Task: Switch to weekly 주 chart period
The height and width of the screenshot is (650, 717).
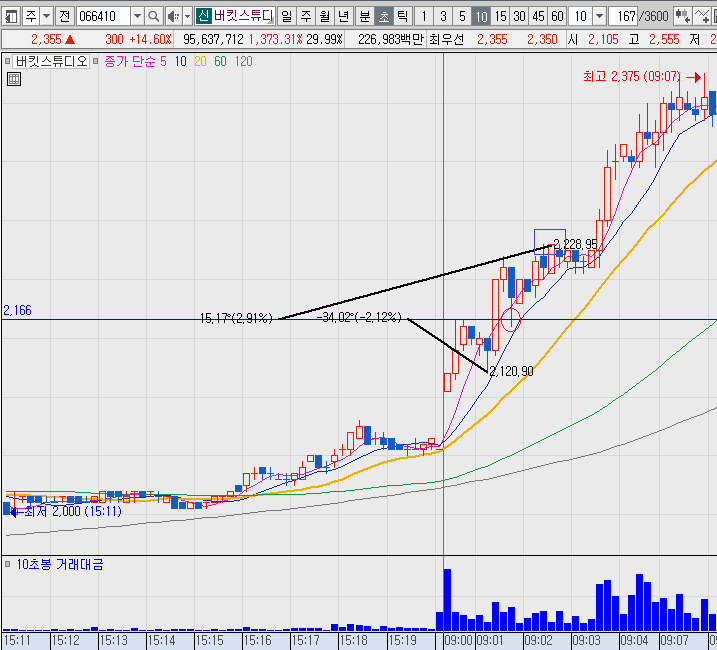Action: (x=306, y=17)
